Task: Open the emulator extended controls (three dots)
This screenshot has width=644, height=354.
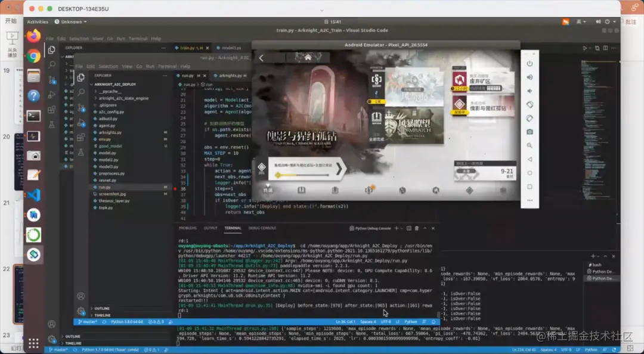Action: click(530, 200)
